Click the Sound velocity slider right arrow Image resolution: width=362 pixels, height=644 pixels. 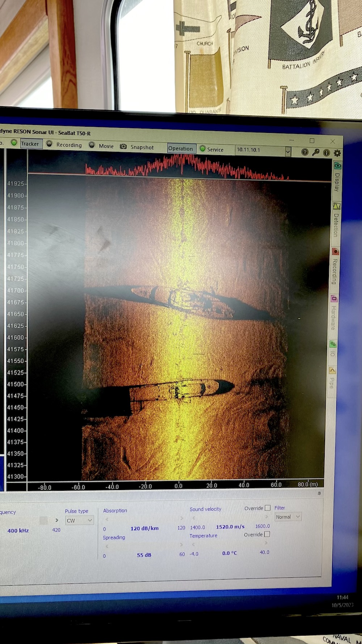267,517
